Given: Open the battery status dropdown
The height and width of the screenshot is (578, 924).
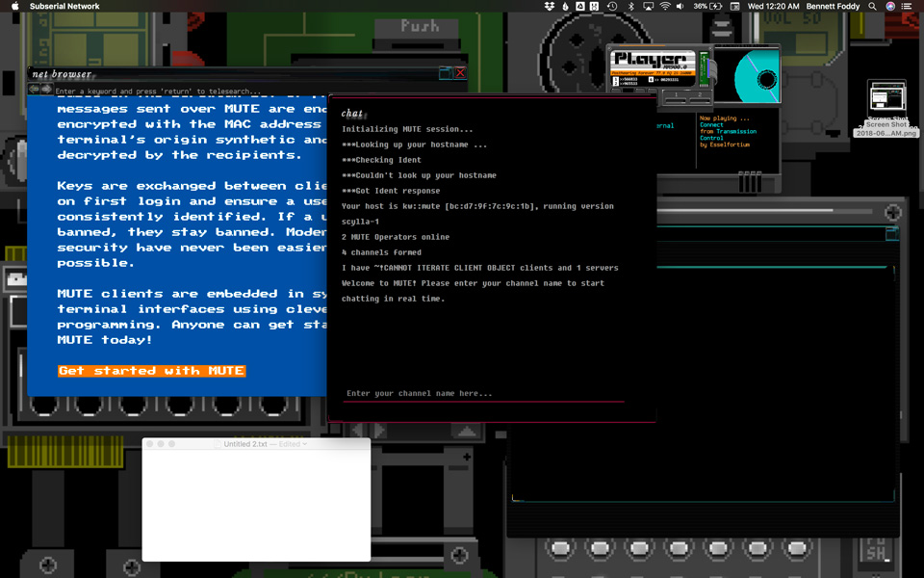Looking at the screenshot, I should pyautogui.click(x=706, y=6).
